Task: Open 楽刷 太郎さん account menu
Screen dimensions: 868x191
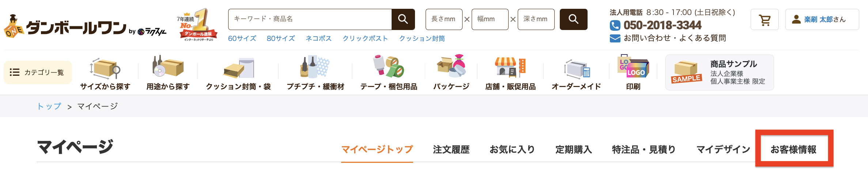Action: point(822,19)
